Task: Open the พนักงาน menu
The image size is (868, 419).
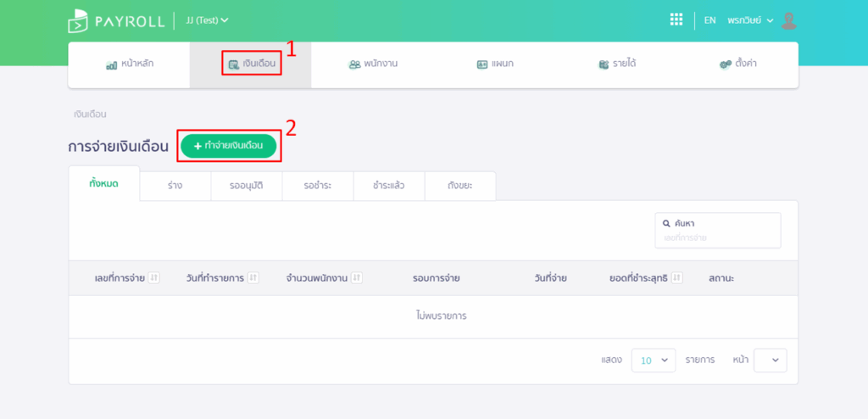Action: click(x=373, y=64)
